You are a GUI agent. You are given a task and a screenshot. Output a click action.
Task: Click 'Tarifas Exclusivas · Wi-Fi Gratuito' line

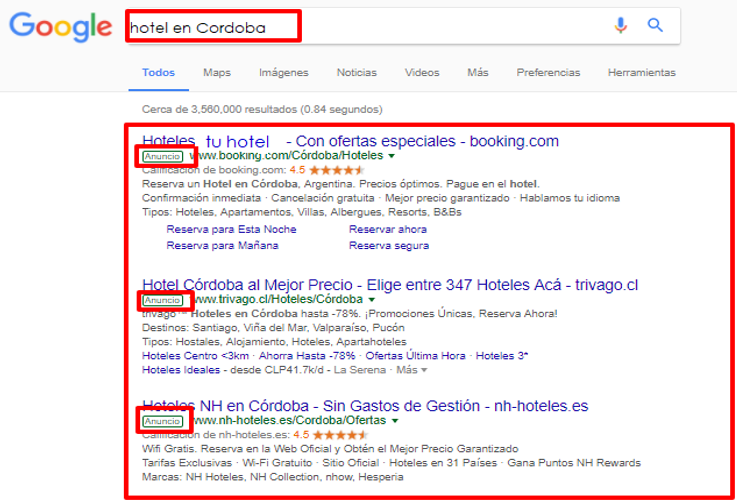pyautogui.click(x=392, y=463)
